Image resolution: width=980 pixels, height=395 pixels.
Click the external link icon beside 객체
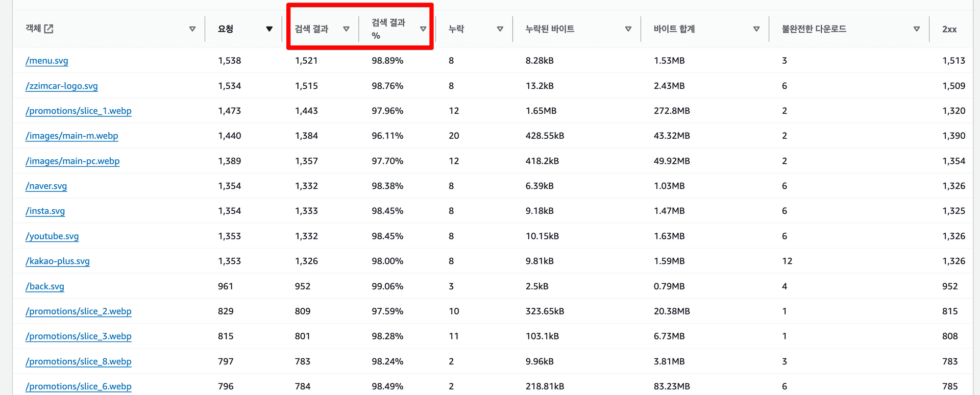point(49,29)
